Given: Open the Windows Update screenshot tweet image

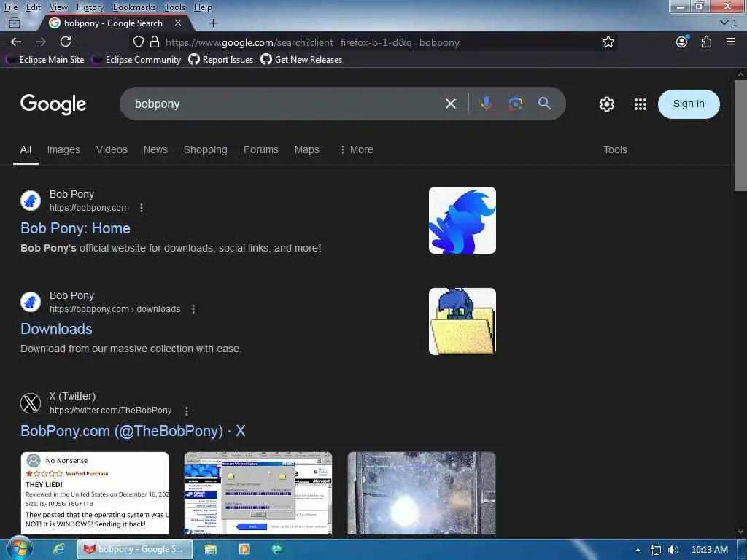Looking at the screenshot, I should pyautogui.click(x=258, y=493).
